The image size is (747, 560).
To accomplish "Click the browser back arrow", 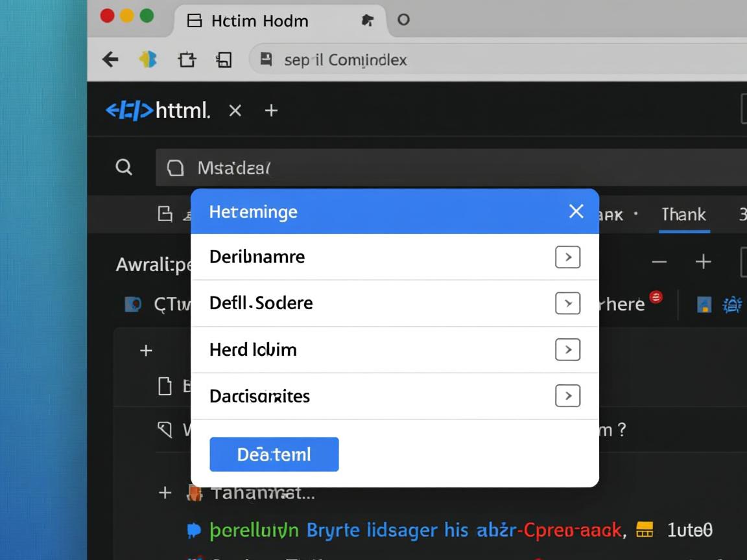I will (110, 60).
